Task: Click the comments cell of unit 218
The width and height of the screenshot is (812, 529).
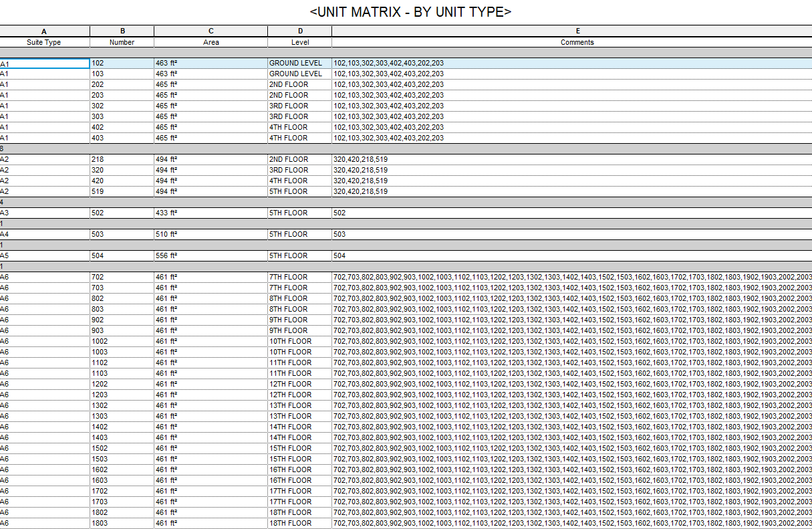Action: (x=572, y=159)
